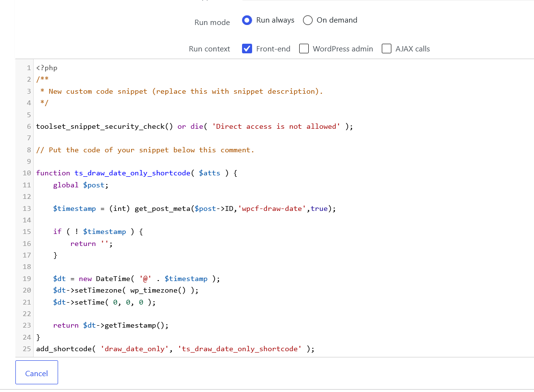Screen dimensions: 534x392
Task: Select the On demand run mode
Action: [x=307, y=20]
